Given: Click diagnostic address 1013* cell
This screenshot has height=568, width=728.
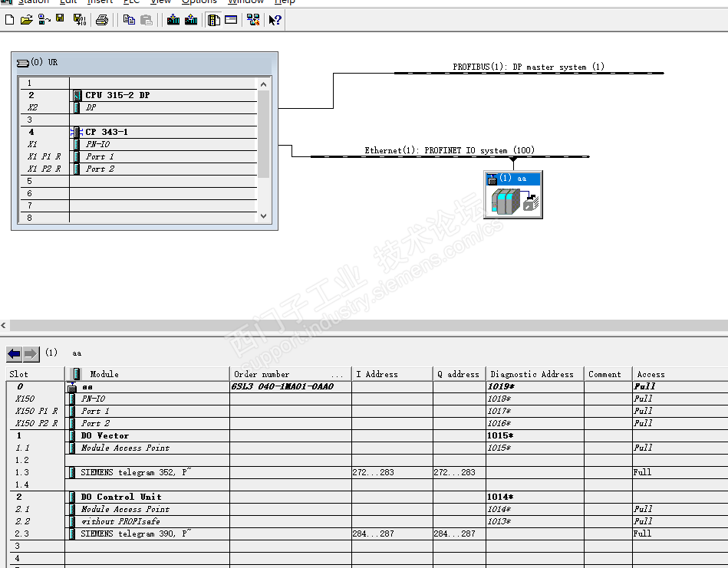Looking at the screenshot, I should click(x=535, y=521).
